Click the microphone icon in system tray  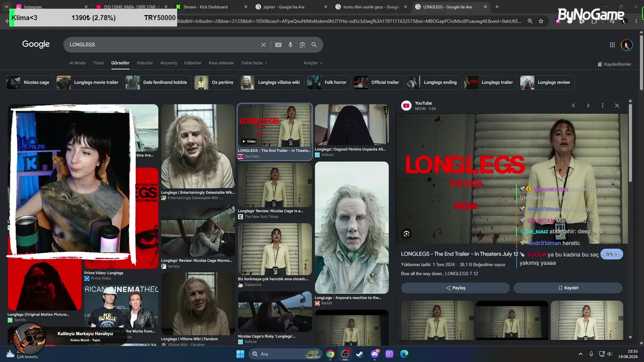(x=591, y=354)
